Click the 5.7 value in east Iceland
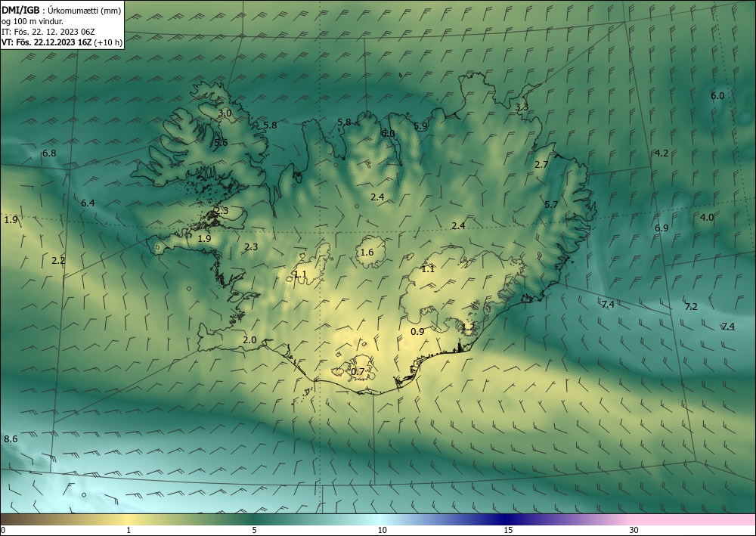Image resolution: width=756 pixels, height=536 pixels. tap(551, 204)
